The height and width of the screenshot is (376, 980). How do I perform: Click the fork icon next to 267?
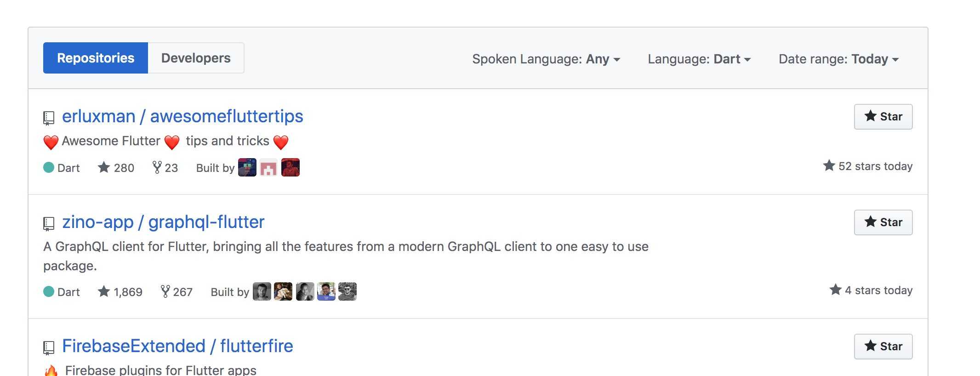tap(165, 291)
